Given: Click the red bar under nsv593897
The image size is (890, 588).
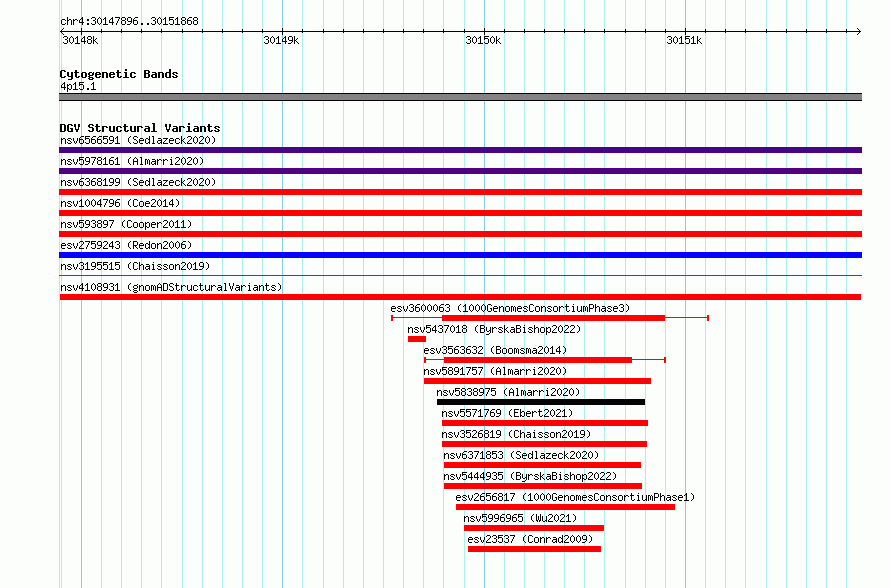Looking at the screenshot, I should click(x=460, y=234).
